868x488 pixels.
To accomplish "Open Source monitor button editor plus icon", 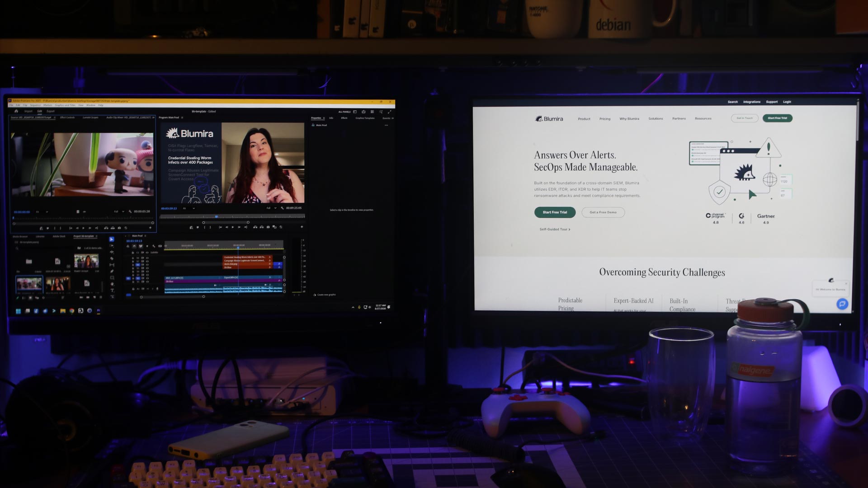I will coord(151,228).
